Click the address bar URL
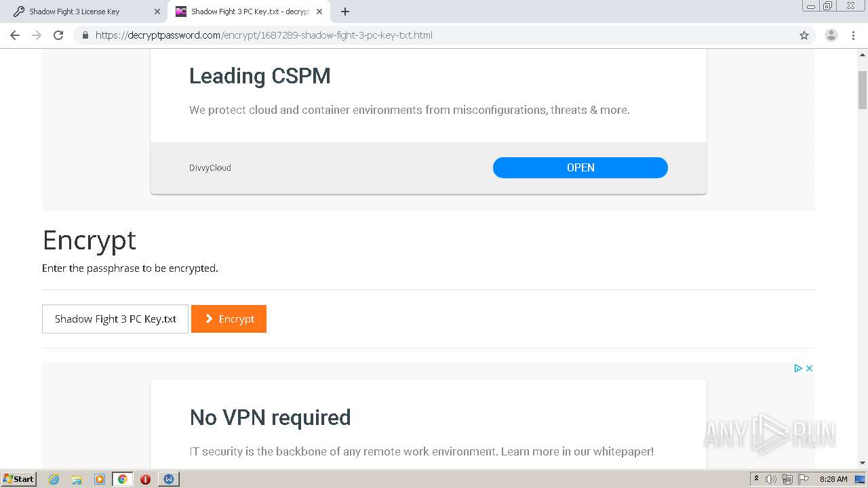Image resolution: width=868 pixels, height=488 pixels. pyautogui.click(x=264, y=35)
